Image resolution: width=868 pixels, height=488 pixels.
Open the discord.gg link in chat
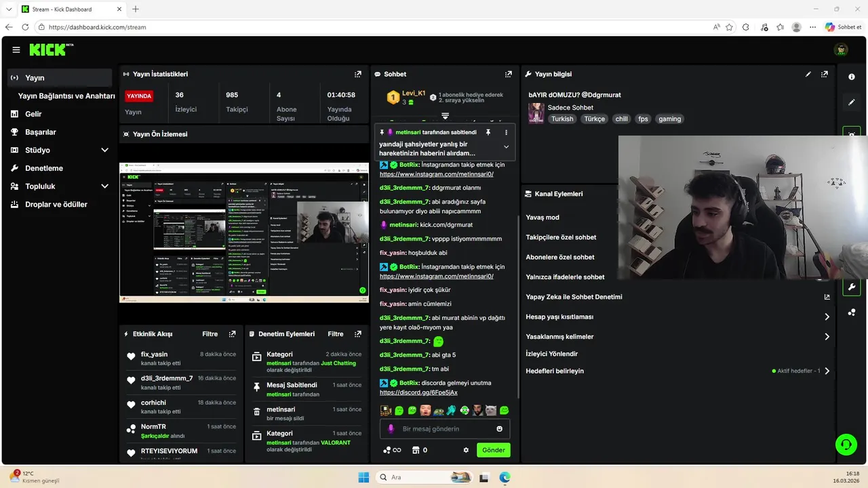pyautogui.click(x=418, y=392)
